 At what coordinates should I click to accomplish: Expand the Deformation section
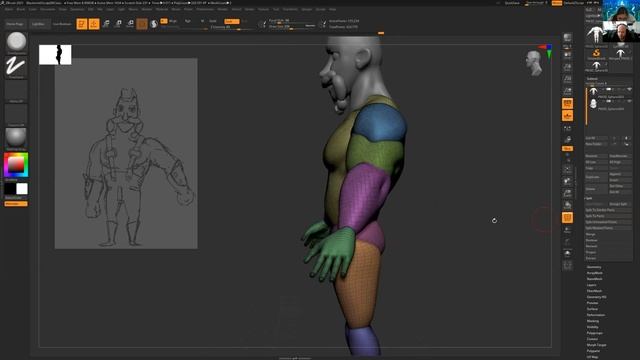coord(596,315)
